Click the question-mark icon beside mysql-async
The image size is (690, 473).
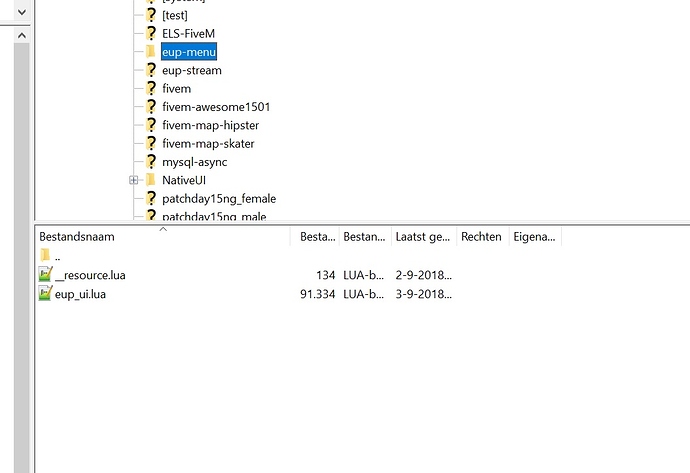tap(151, 162)
